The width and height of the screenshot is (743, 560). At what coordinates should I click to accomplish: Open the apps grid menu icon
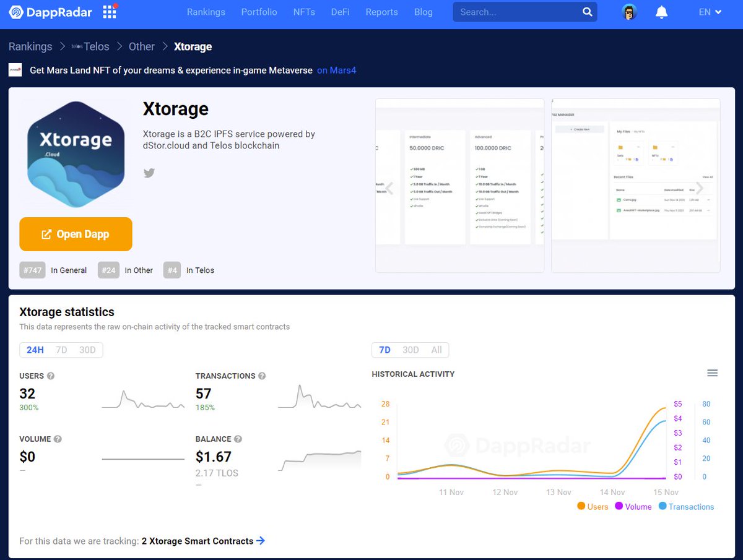point(110,12)
